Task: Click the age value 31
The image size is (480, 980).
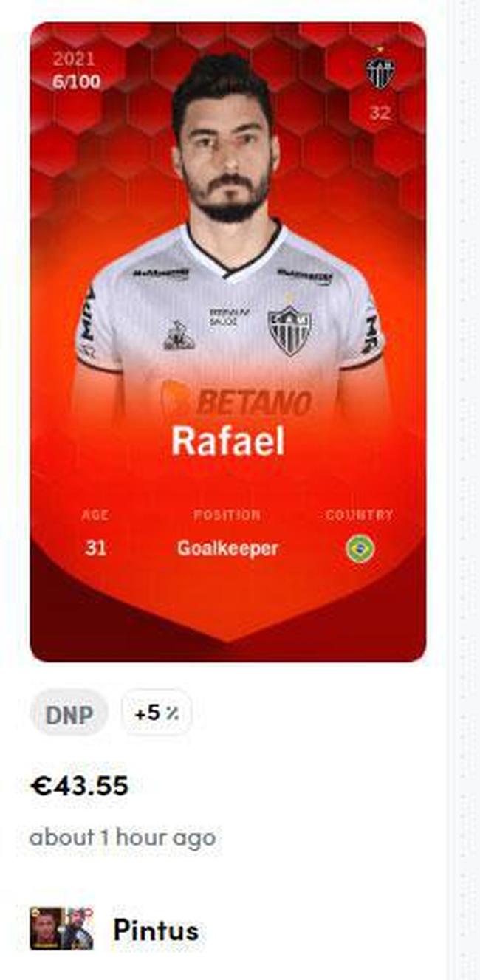Action: tap(95, 549)
